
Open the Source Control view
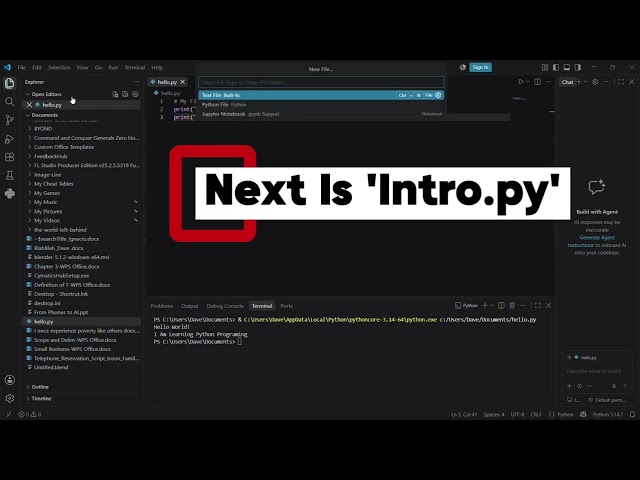9,120
